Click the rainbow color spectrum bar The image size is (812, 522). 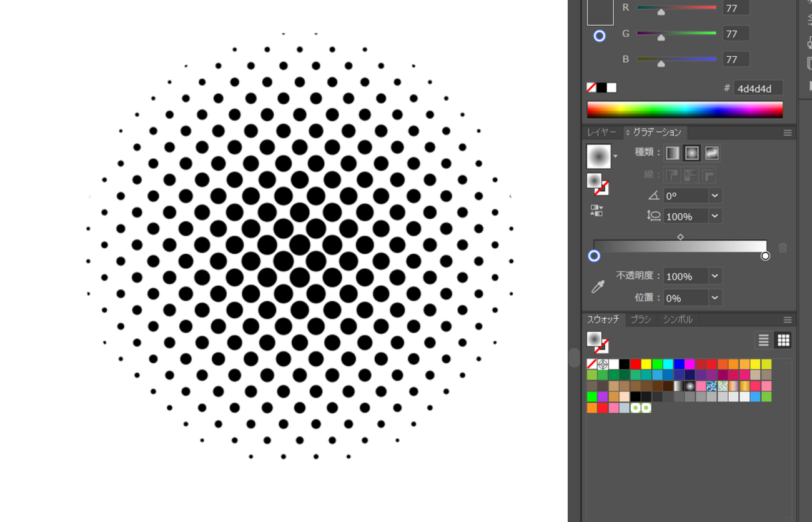(x=685, y=109)
